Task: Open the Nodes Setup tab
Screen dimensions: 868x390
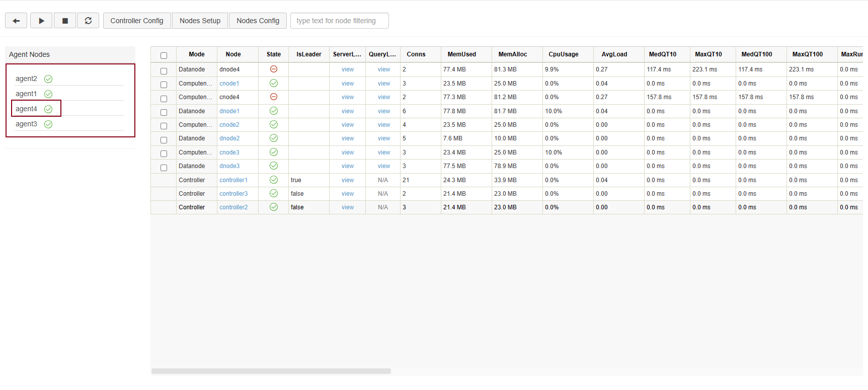Action: point(200,21)
